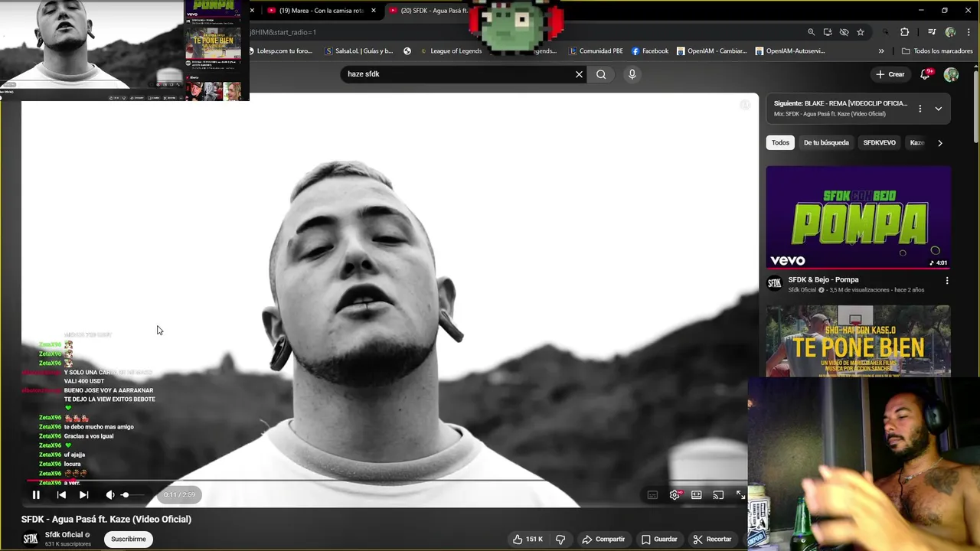Expand the mix queue with the chevron
The width and height of the screenshot is (980, 551).
[x=939, y=109]
